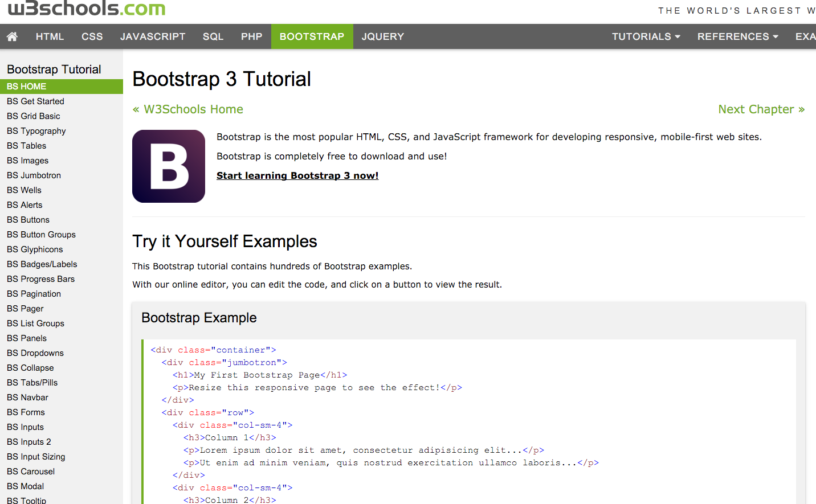Click the Bootstrap B logo image

[169, 166]
